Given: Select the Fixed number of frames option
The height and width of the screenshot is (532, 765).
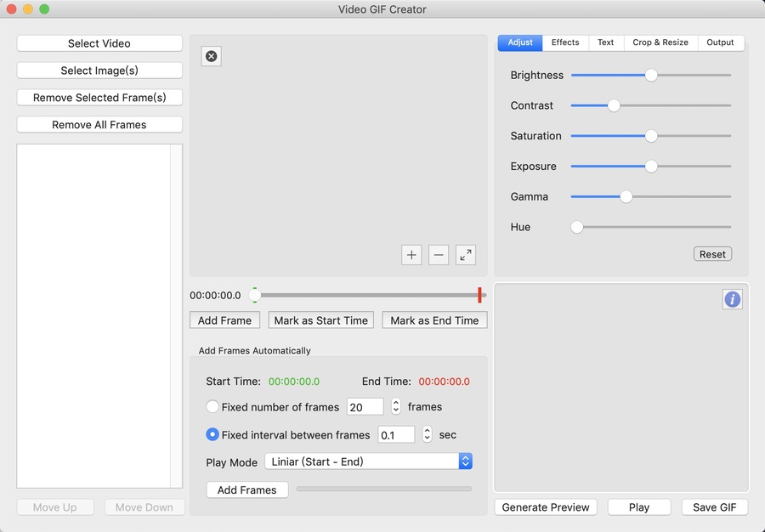Looking at the screenshot, I should coord(212,407).
